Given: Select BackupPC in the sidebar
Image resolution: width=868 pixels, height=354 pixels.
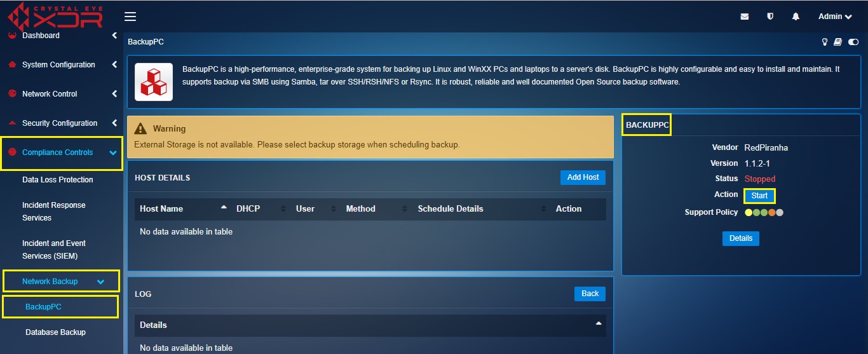Looking at the screenshot, I should click(43, 307).
